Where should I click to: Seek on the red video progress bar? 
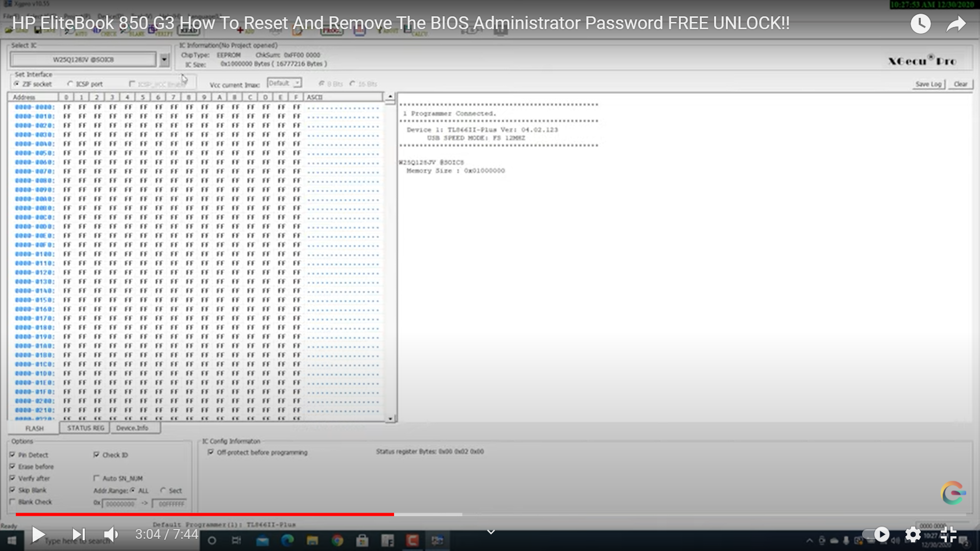204,514
